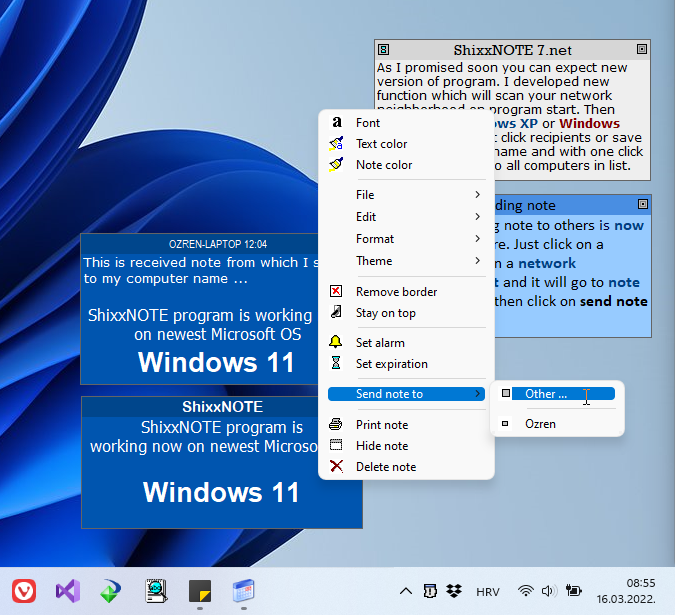The height and width of the screenshot is (615, 675).
Task: Click the Dropbox tray icon
Action: point(454,591)
